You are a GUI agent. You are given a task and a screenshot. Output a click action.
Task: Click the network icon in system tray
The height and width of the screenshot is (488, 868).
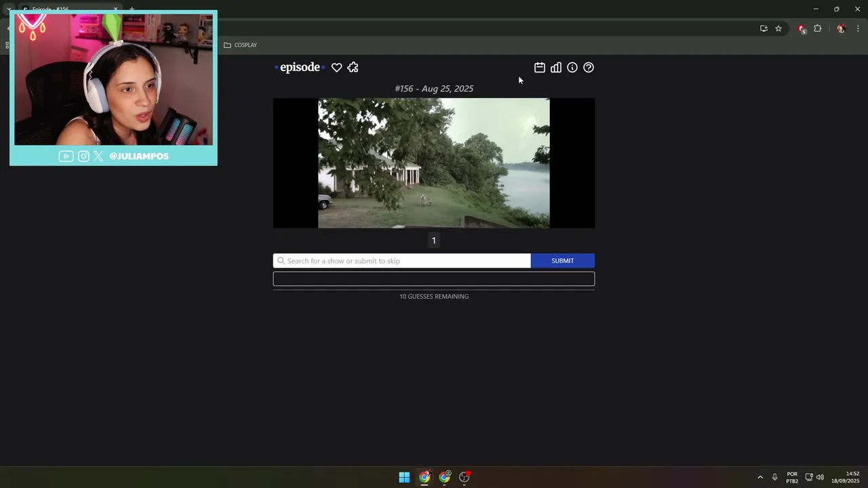click(x=809, y=477)
